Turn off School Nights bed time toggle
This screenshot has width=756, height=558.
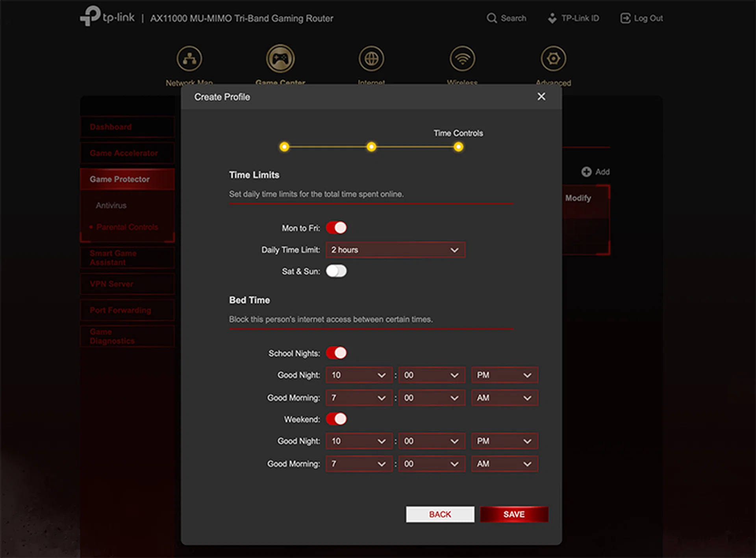pyautogui.click(x=336, y=353)
